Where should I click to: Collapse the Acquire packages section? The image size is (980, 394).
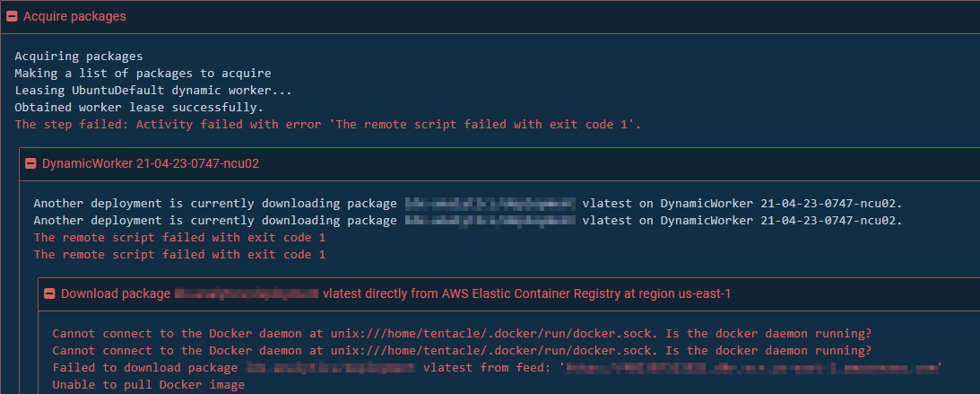click(x=12, y=17)
